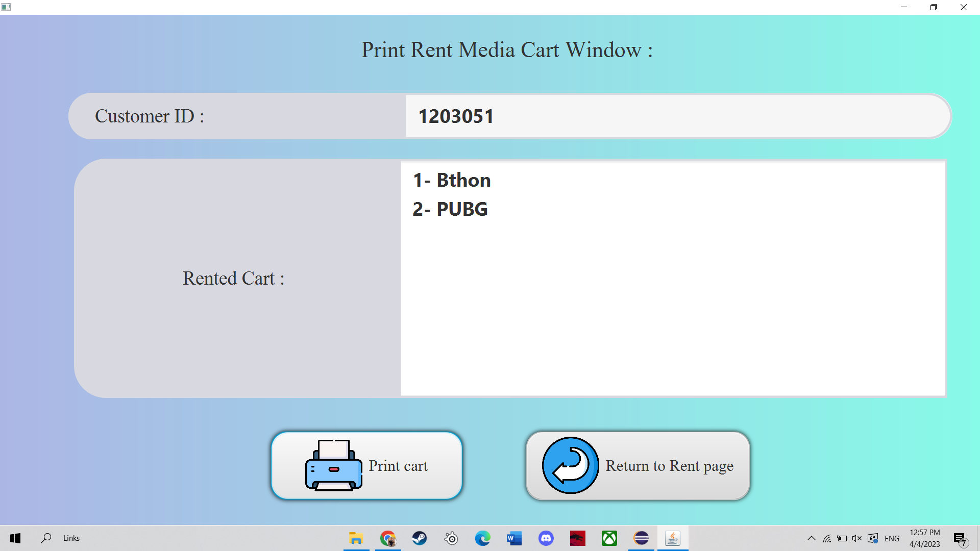This screenshot has height=551, width=980.
Task: Open Microsoft Word from the taskbar
Action: (x=514, y=538)
